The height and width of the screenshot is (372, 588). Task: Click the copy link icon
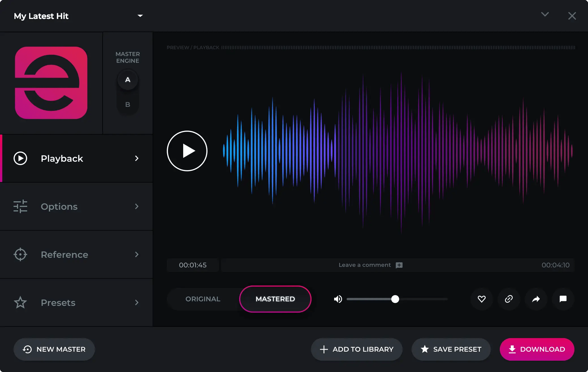click(509, 299)
